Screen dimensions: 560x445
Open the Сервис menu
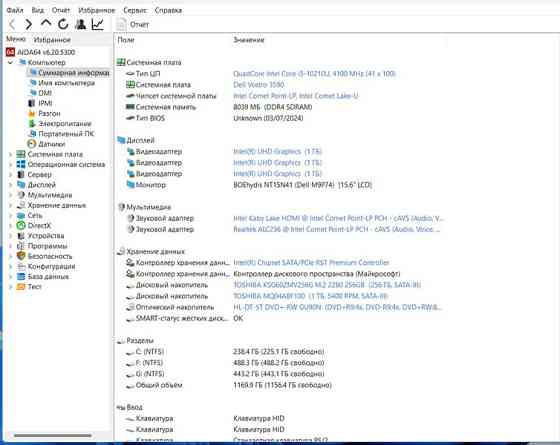tap(135, 10)
